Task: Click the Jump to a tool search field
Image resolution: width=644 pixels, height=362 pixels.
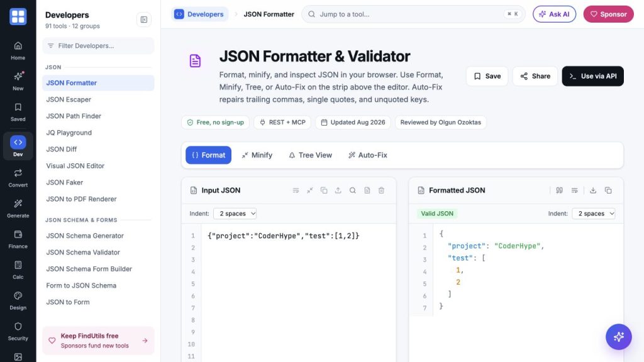Action: [413, 14]
